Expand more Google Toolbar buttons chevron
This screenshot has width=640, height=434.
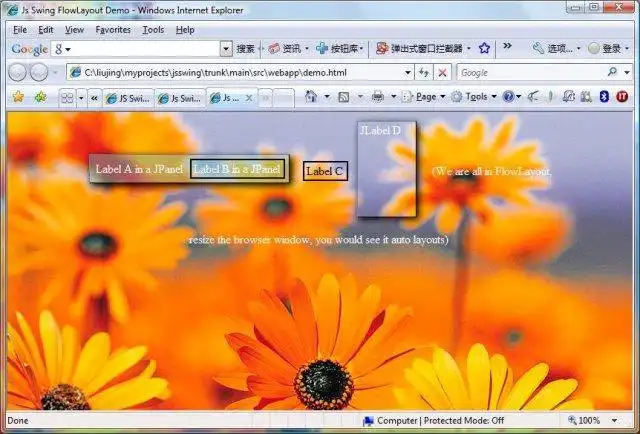tap(507, 46)
